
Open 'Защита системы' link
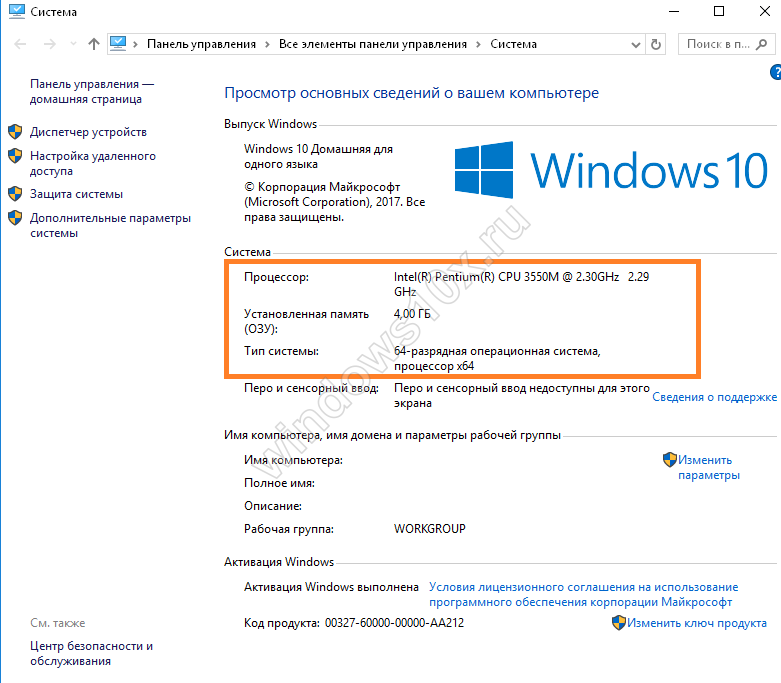(76, 194)
